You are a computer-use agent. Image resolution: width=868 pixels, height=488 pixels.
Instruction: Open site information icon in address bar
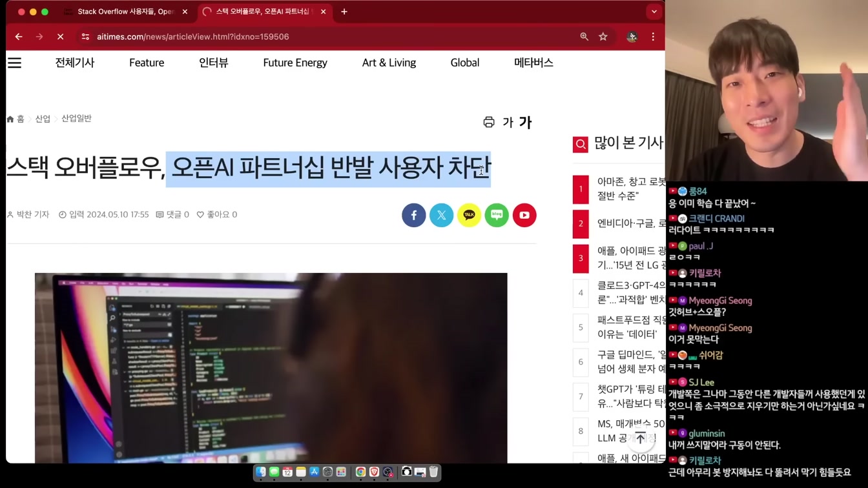click(85, 37)
